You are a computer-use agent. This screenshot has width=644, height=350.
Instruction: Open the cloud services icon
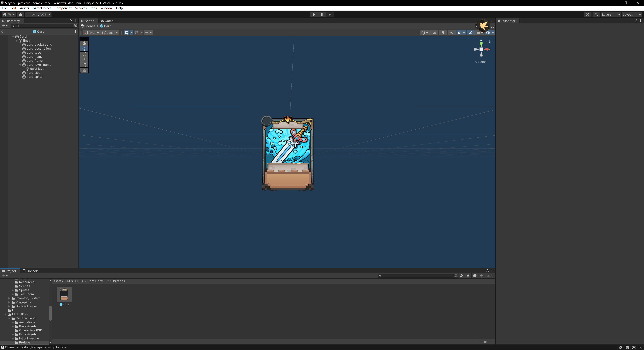(x=20, y=15)
